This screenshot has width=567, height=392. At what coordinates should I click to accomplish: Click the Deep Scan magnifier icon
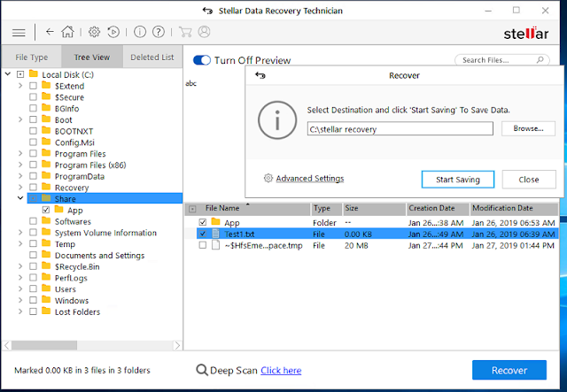click(202, 370)
